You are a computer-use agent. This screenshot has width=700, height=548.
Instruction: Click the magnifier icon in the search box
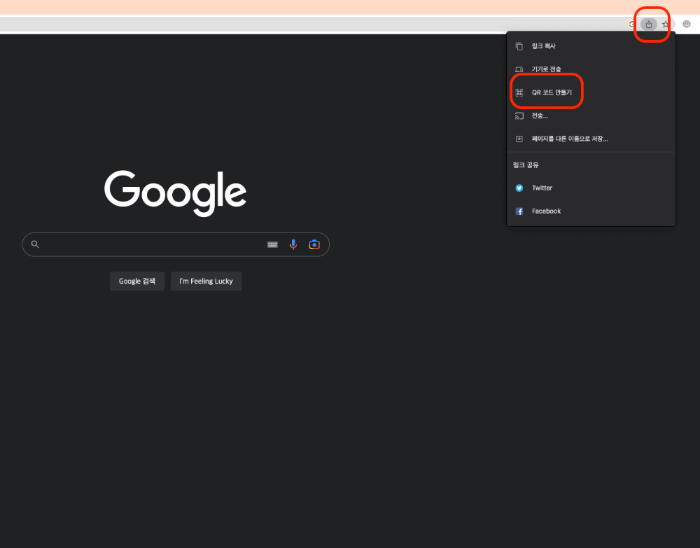[35, 244]
